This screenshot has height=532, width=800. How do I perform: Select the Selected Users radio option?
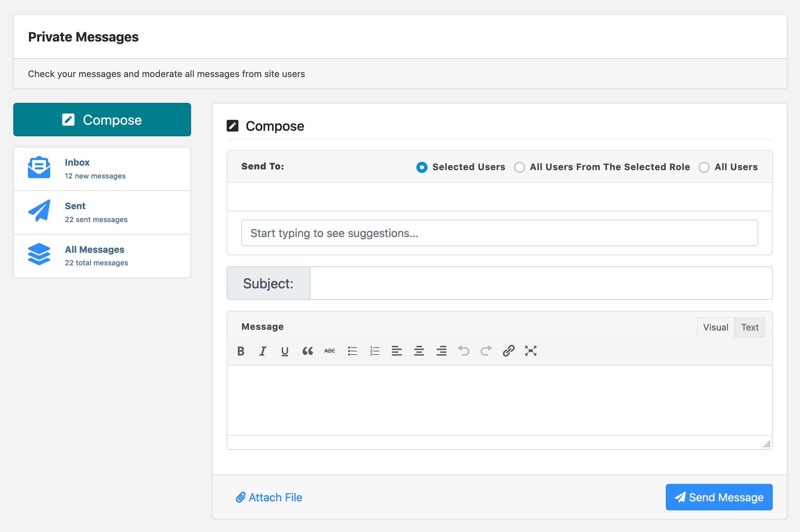point(422,167)
